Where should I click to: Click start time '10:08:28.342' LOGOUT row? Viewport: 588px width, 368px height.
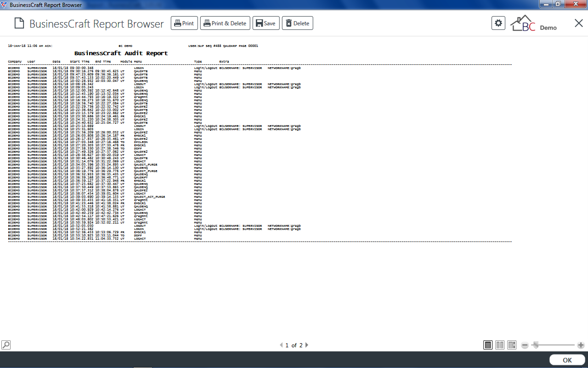pyautogui.click(x=82, y=84)
